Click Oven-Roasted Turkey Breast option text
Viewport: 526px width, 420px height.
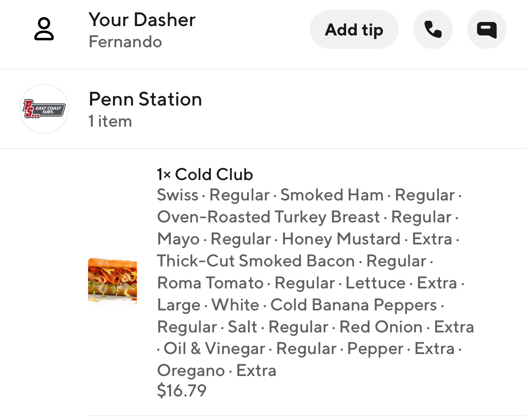tap(268, 217)
